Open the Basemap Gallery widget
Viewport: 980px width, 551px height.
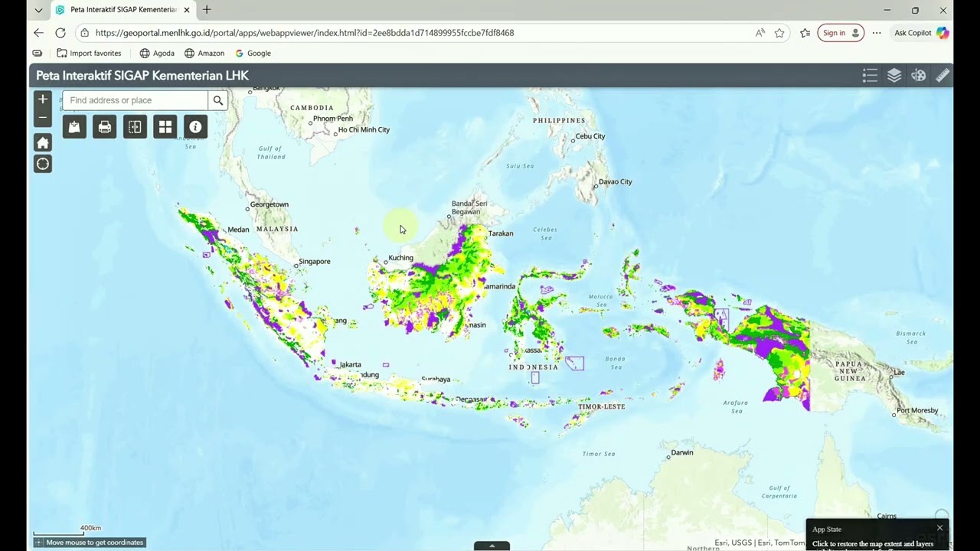(x=165, y=127)
